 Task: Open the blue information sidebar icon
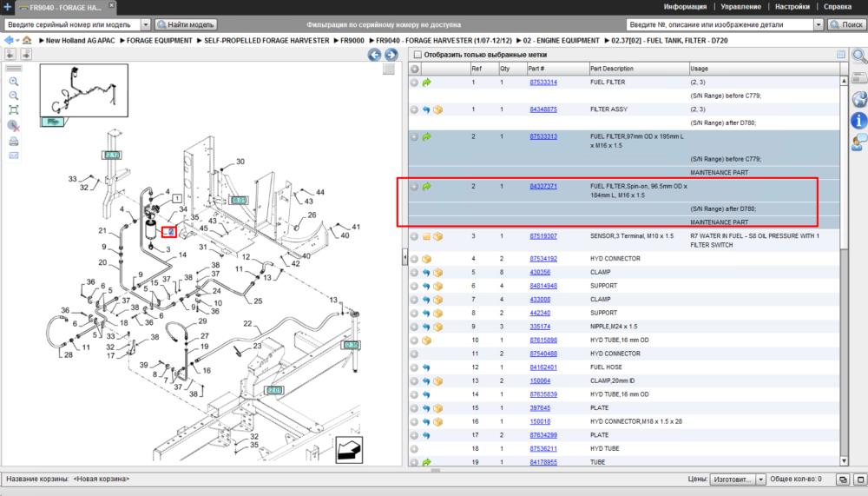tap(859, 120)
